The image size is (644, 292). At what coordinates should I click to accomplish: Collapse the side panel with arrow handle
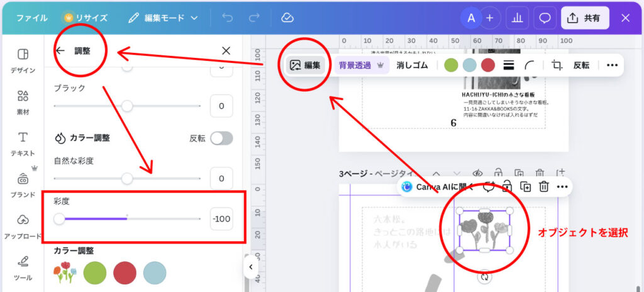(x=250, y=267)
